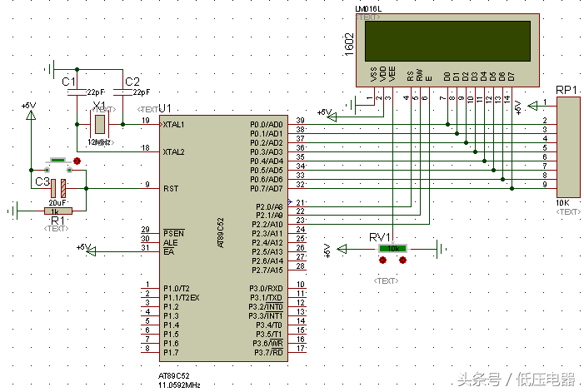The height and width of the screenshot is (392, 584).
Task: Select capacitor C2 22pF symbol
Action: [x=123, y=92]
